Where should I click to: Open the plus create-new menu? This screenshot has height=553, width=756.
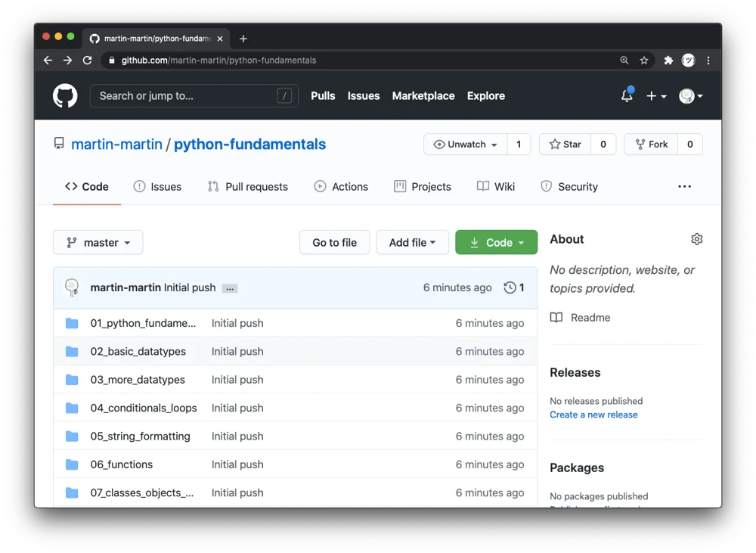[656, 96]
